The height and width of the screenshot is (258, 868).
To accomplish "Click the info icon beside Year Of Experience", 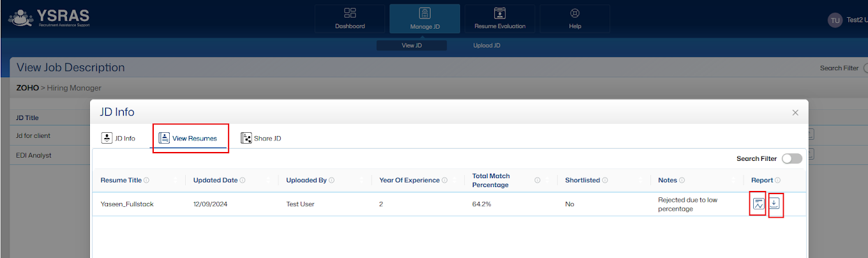I will (x=445, y=180).
